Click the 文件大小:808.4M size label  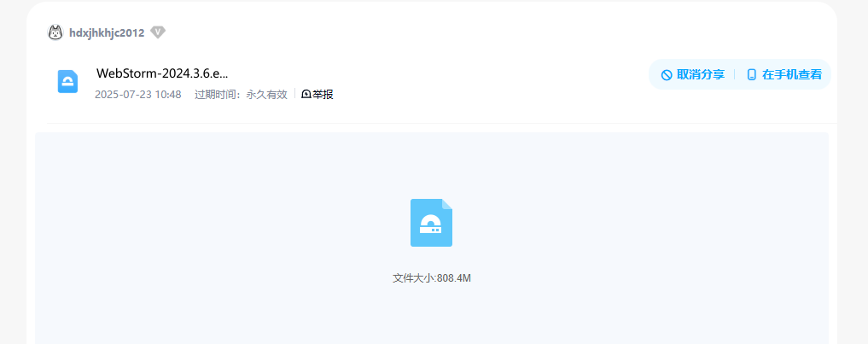(x=432, y=278)
